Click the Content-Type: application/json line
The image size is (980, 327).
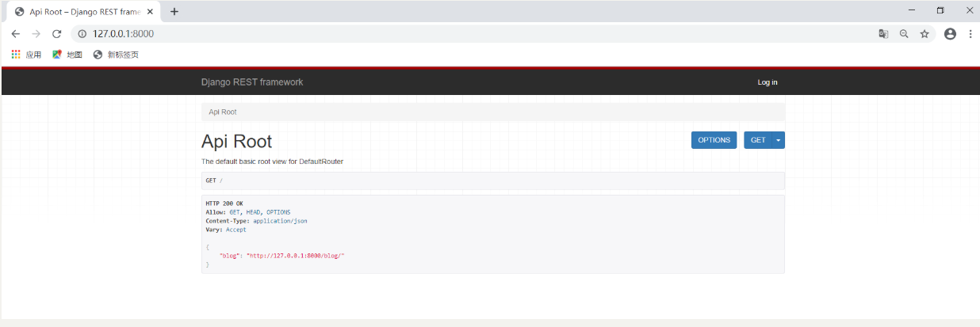256,221
